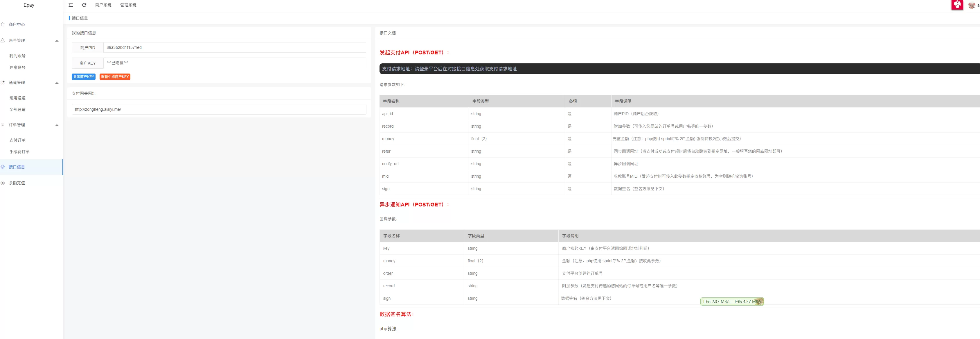980x339 pixels.
Task: Collapse the 账号管理 menu arrow
Action: [57, 41]
